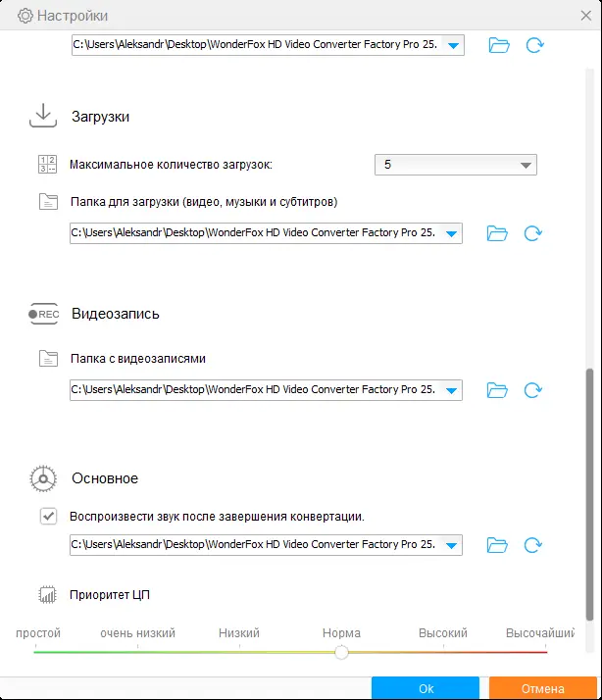Expand maximum downloads count dropdown
This screenshot has width=602, height=700.
pos(526,166)
